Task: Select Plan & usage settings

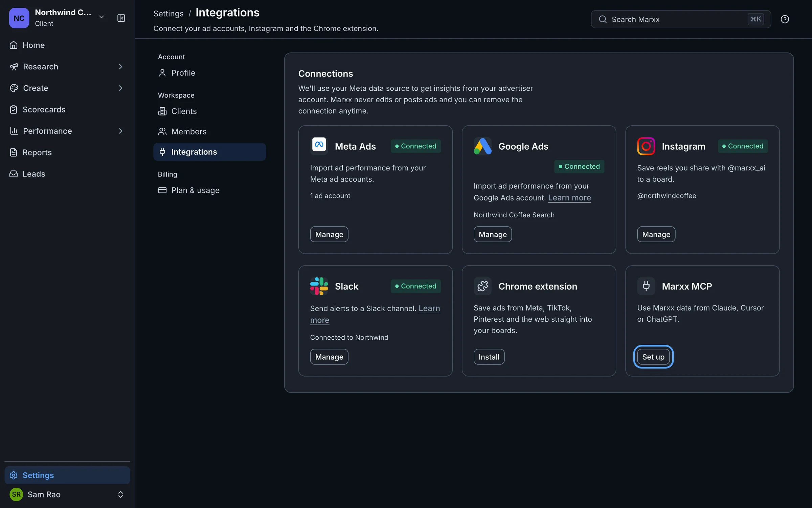Action: 209,190
